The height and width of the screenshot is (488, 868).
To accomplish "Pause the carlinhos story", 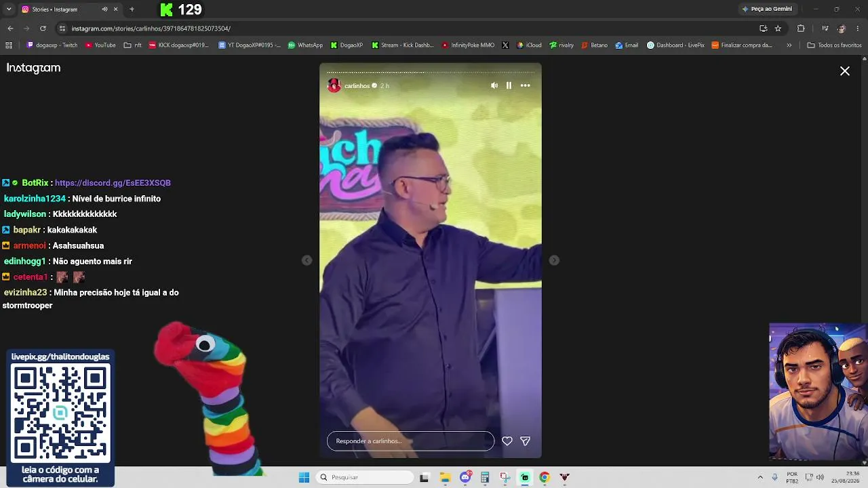I will point(509,85).
